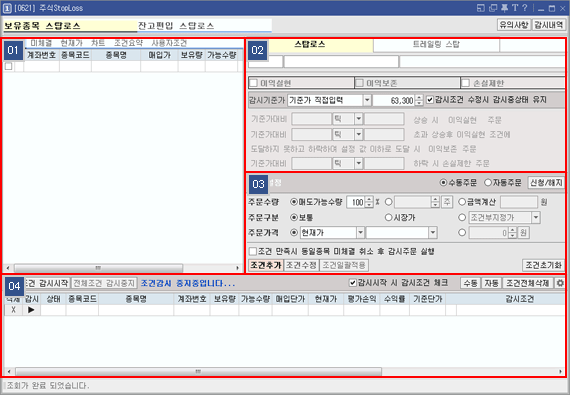Open the 잔고편입 스탑로스 tab
Screen dimensions: 570x395
[204, 26]
